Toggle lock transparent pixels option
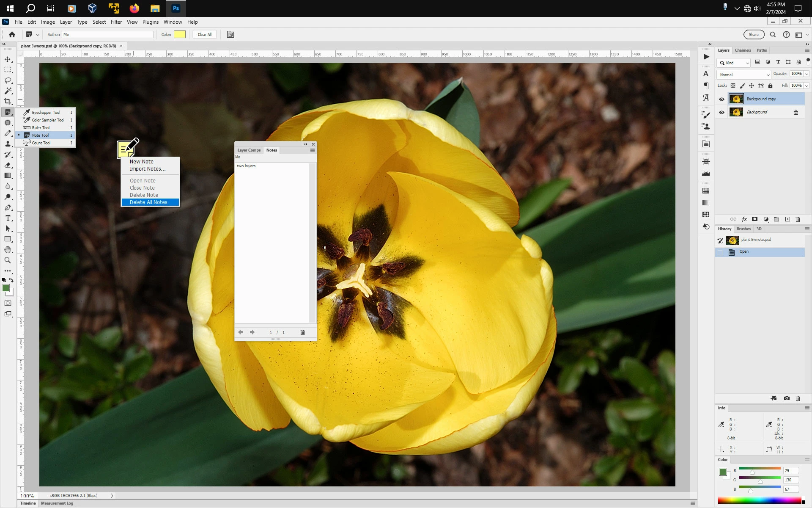Image resolution: width=812 pixels, height=508 pixels. (x=733, y=86)
